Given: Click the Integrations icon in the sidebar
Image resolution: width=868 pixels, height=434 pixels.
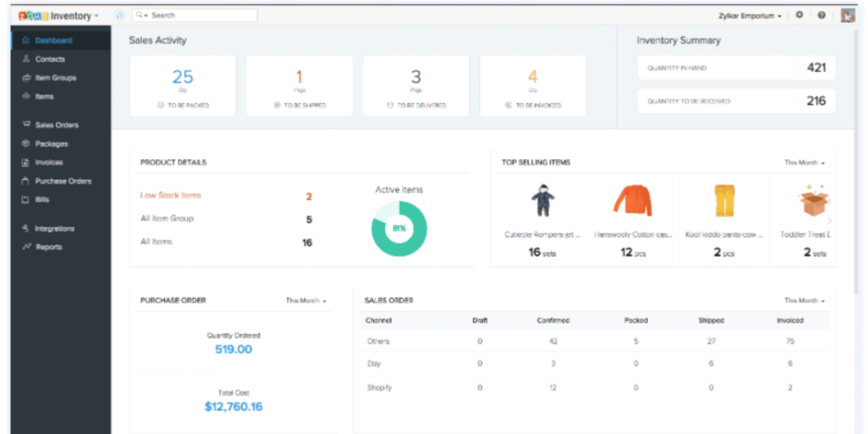Looking at the screenshot, I should [x=25, y=228].
